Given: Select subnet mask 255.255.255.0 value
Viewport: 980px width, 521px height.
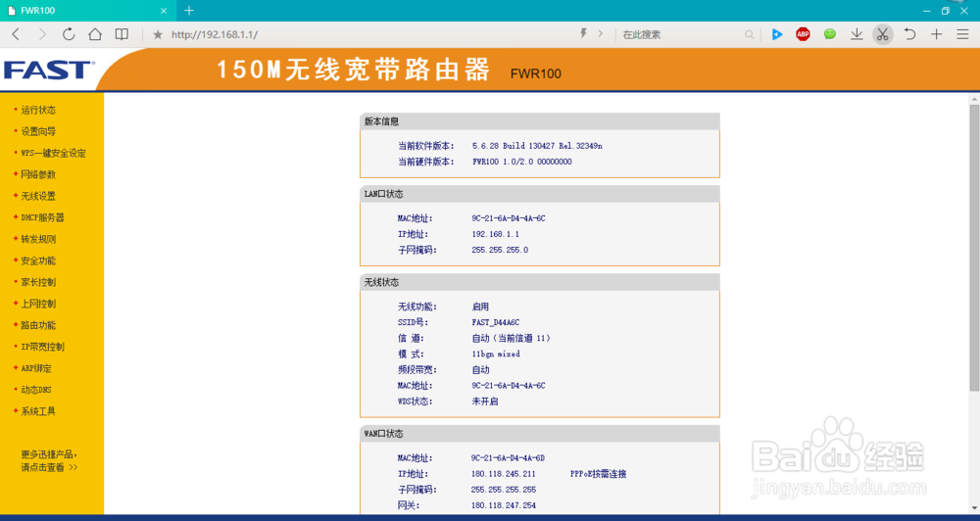Looking at the screenshot, I should [x=500, y=250].
